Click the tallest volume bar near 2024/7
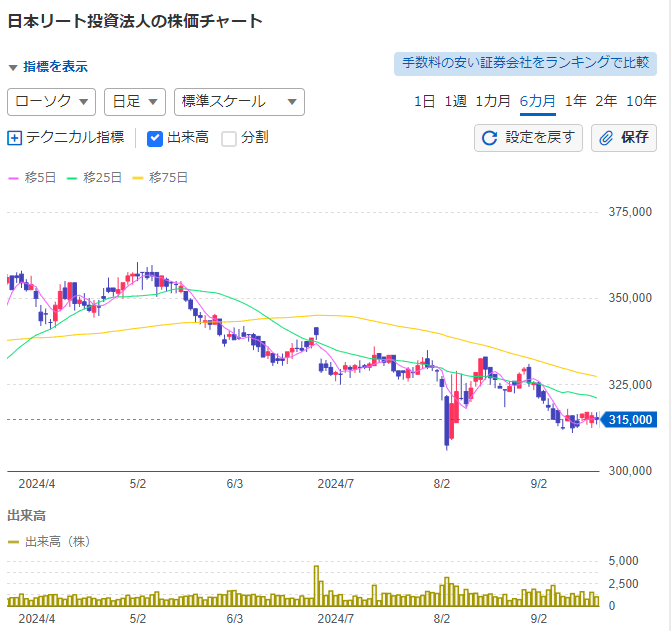This screenshot has height=631, width=671. click(x=316, y=586)
